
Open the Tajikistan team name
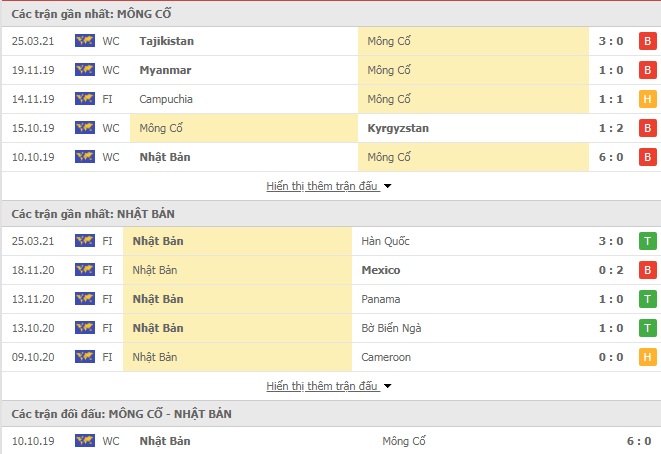167,41
